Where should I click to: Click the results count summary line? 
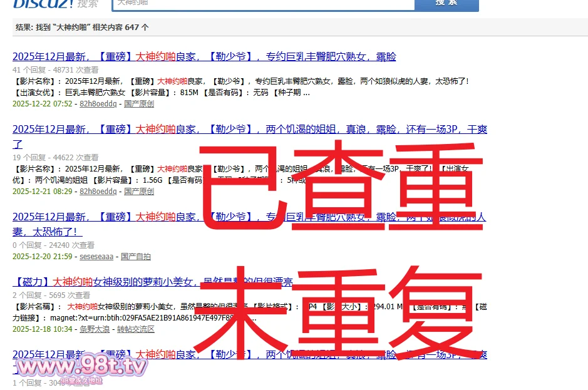coord(82,28)
